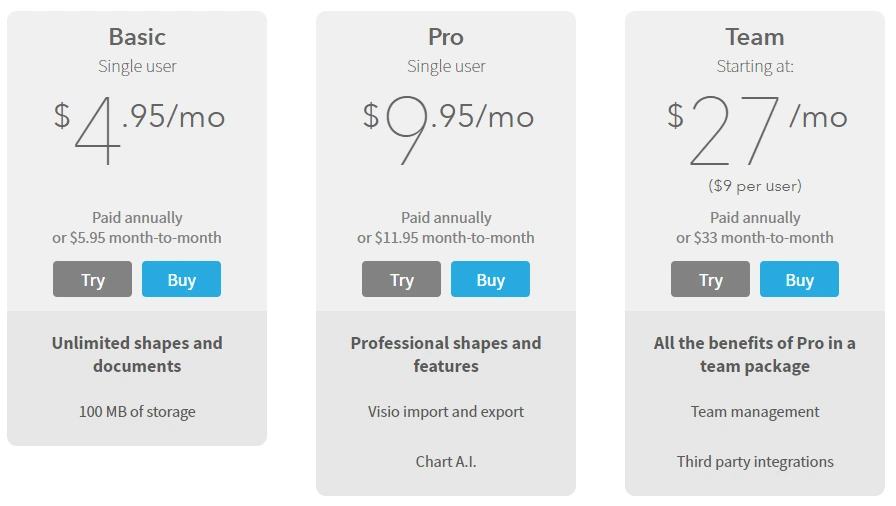This screenshot has height=506, width=896.
Task: Open the "Visio import and export" feature
Action: (446, 412)
